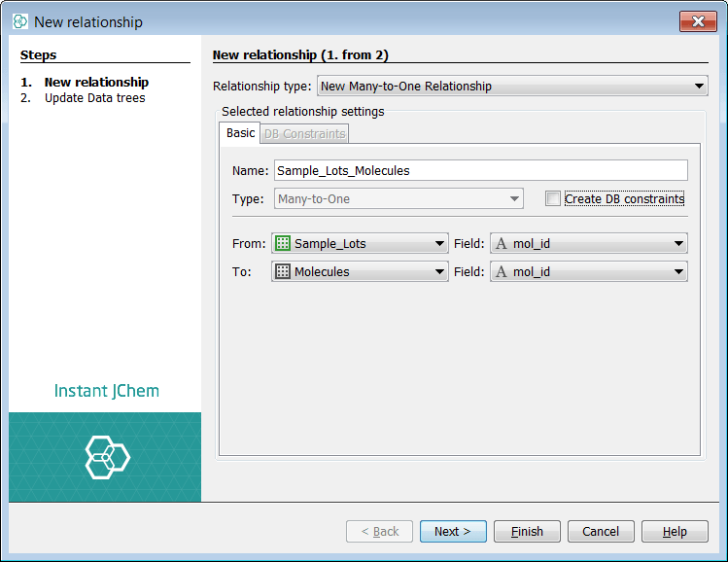Click the Instant JChem title bar icon
The image size is (728, 562).
click(x=19, y=21)
